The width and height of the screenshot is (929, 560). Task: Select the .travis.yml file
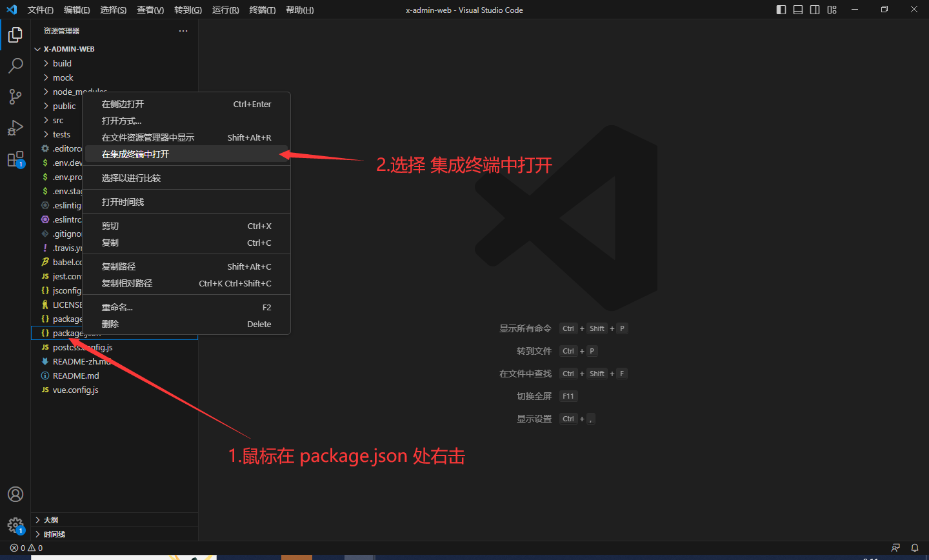57,248
